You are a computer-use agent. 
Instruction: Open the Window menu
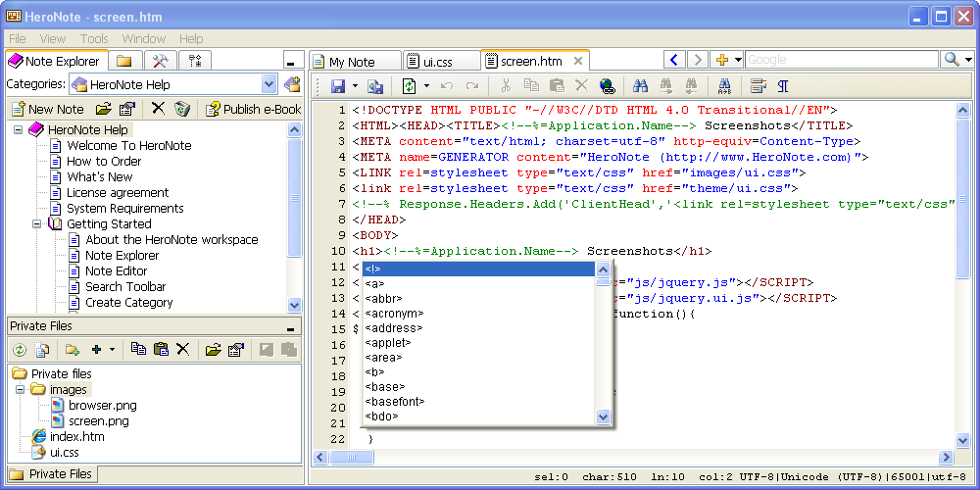coord(144,39)
